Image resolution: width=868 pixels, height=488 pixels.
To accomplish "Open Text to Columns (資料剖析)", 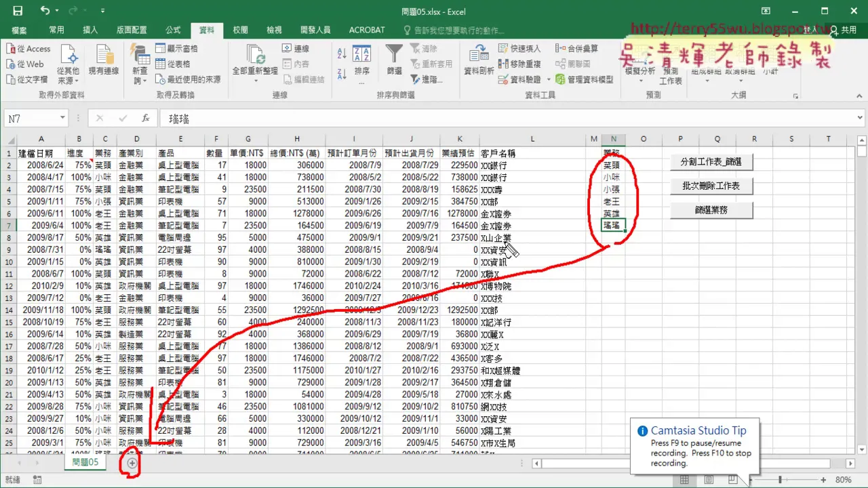I will pyautogui.click(x=479, y=60).
